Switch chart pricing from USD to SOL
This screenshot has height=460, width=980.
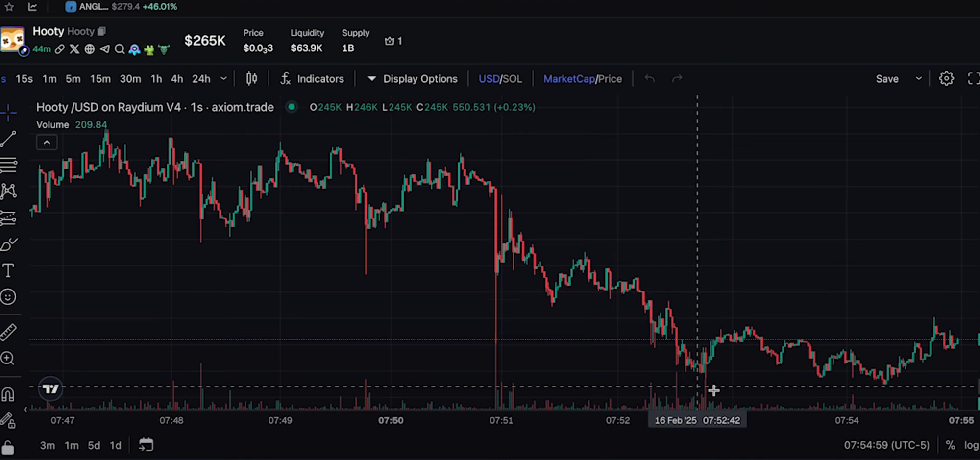tap(514, 78)
